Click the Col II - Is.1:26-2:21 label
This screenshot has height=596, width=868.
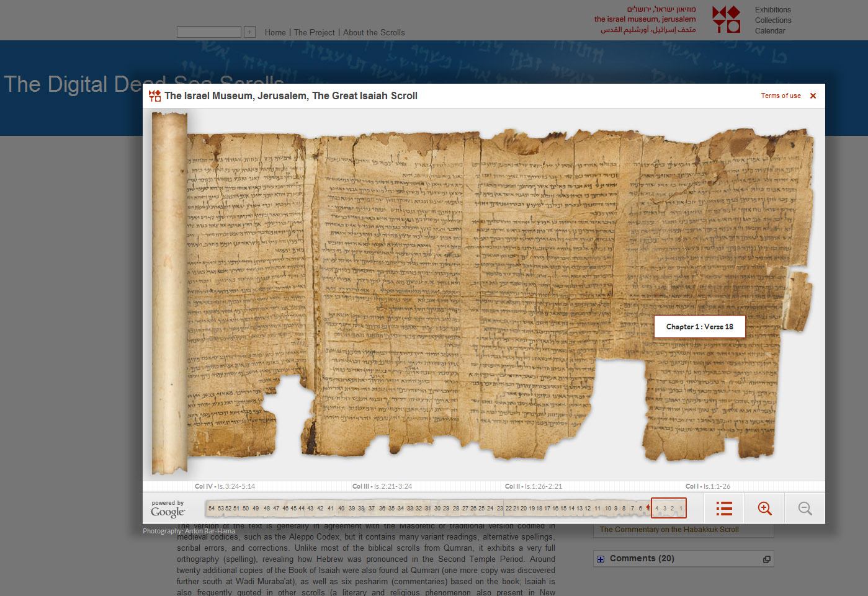534,486
